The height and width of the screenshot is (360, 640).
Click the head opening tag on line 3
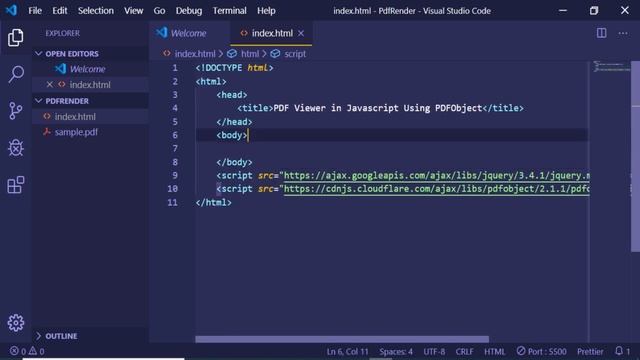click(232, 95)
